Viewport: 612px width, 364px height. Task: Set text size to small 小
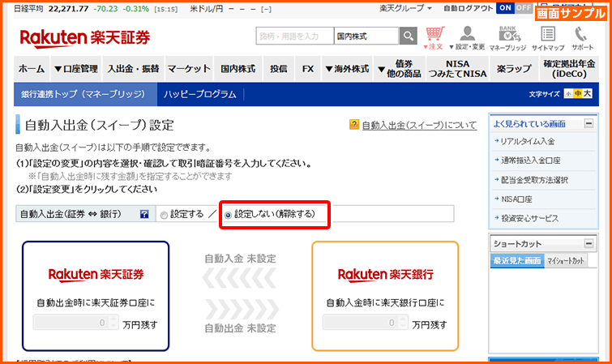[568, 94]
